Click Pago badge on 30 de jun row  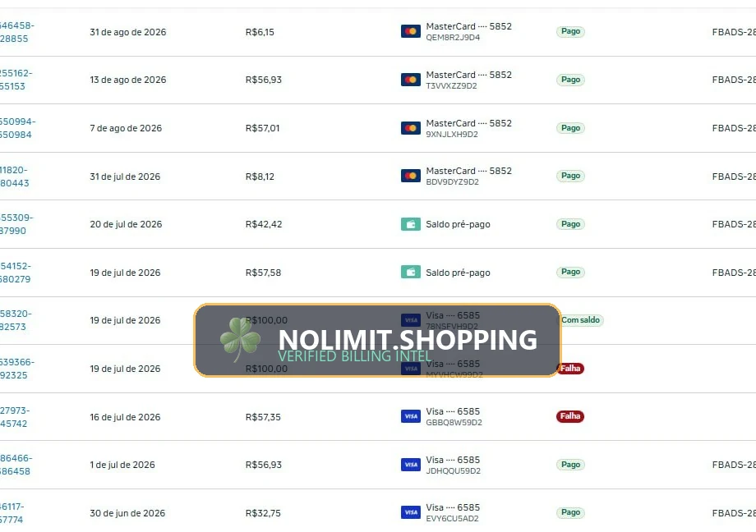(x=570, y=512)
